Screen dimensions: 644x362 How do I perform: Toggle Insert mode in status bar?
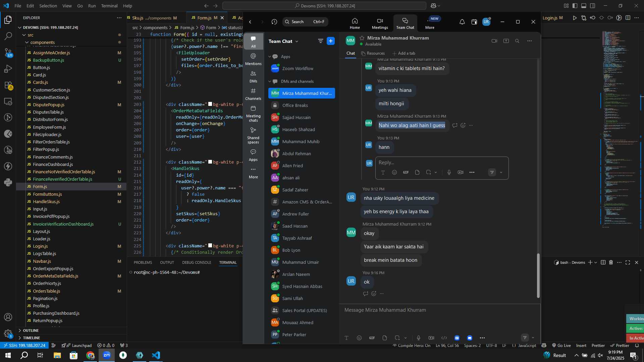pyautogui.click(x=581, y=346)
